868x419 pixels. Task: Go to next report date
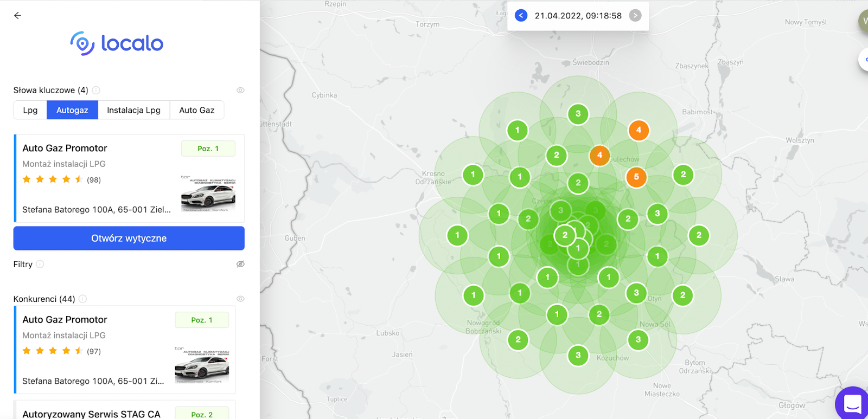click(x=635, y=16)
